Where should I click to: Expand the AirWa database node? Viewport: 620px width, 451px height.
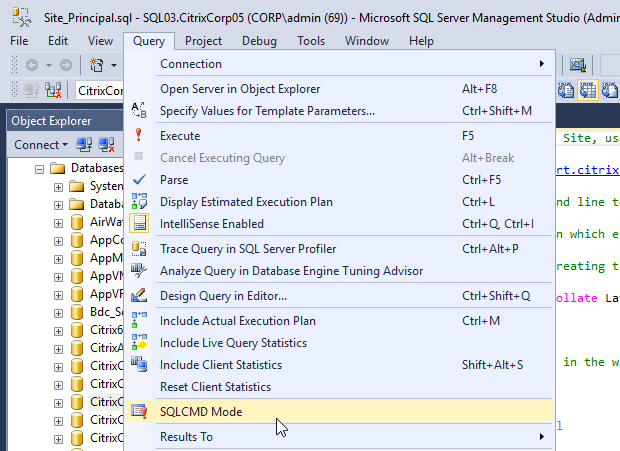point(58,223)
